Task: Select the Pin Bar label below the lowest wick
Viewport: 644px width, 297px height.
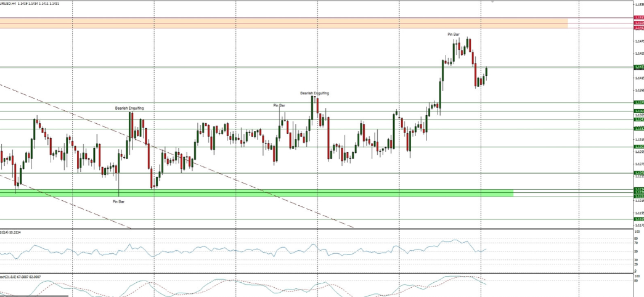Action: (x=118, y=201)
